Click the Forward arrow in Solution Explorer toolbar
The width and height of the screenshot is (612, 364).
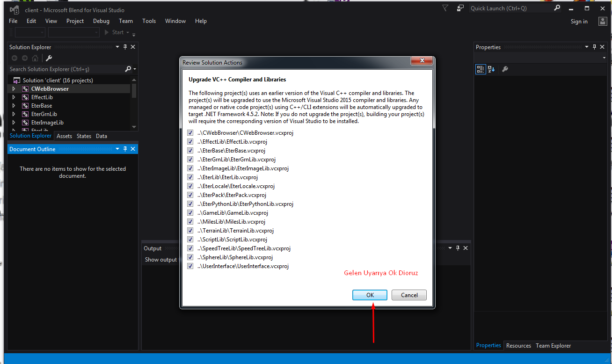(25, 58)
